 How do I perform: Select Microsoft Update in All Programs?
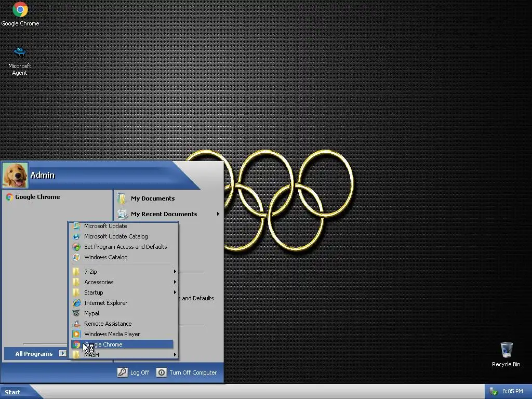(123, 226)
